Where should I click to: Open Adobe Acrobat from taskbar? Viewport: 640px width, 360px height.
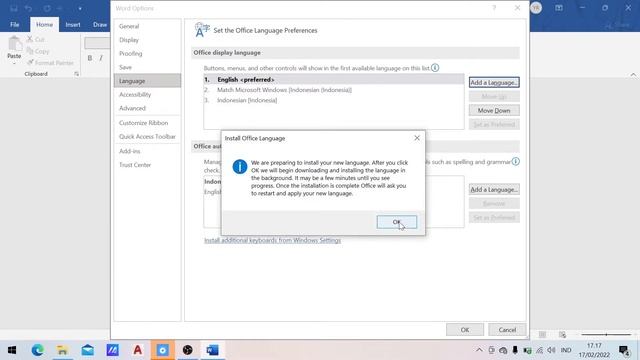click(138, 350)
